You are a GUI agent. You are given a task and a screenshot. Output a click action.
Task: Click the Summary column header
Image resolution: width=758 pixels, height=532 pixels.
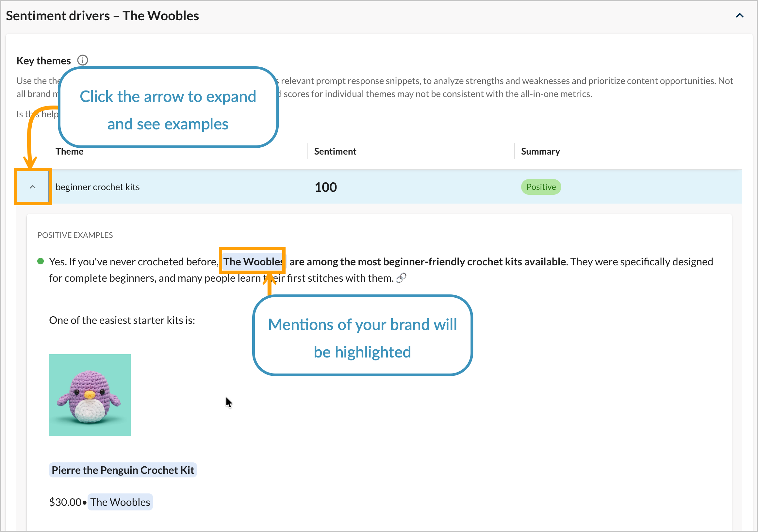pos(540,151)
